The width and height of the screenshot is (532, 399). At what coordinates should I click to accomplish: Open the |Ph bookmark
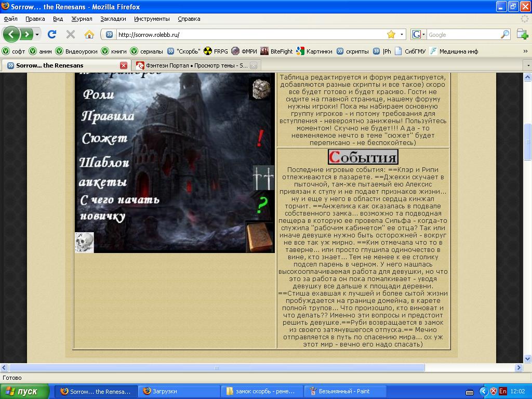pos(382,51)
